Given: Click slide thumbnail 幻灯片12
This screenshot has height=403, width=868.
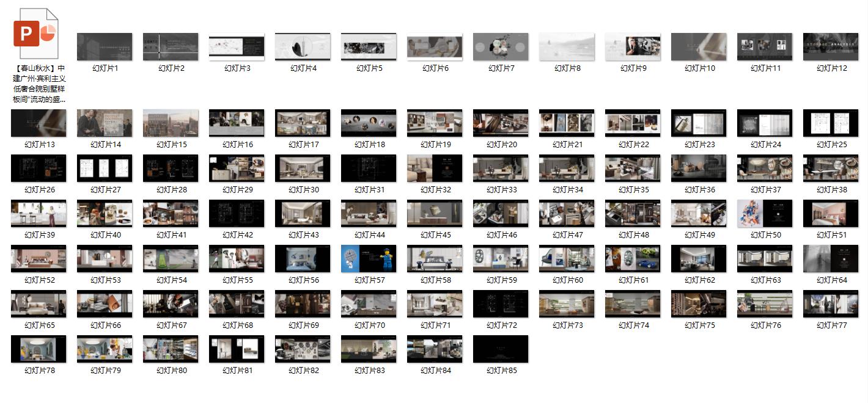Looking at the screenshot, I should [x=831, y=47].
